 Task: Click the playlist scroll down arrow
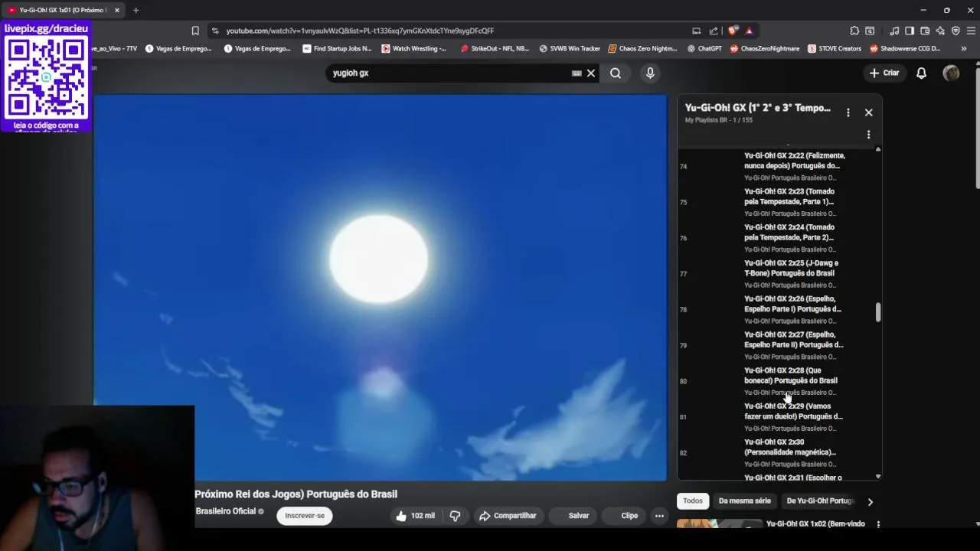(878, 477)
